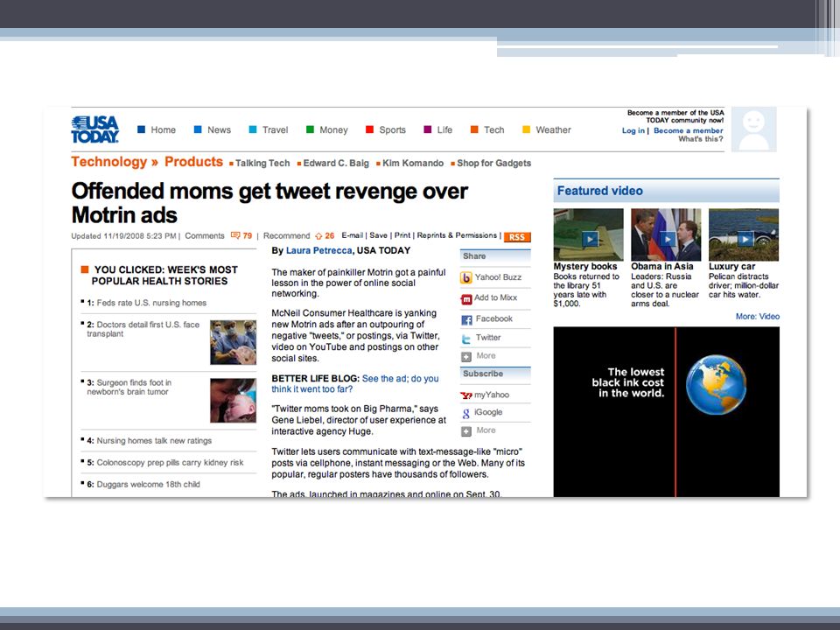Open the Comments link
The height and width of the screenshot is (630, 840).
204,235
